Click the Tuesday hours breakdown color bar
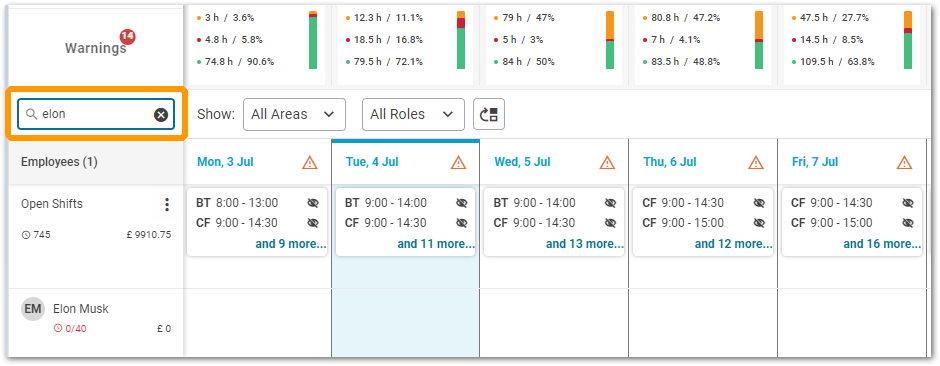 461,40
